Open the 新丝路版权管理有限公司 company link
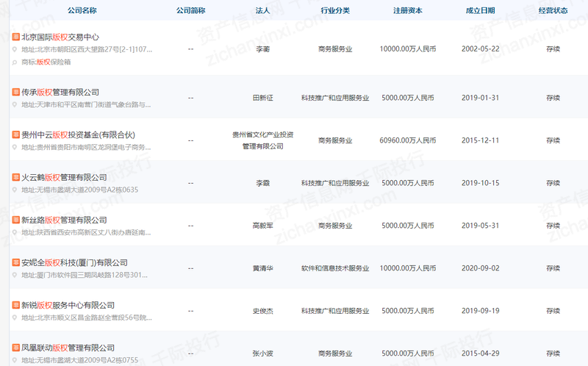Screen dimensions: 588x366 (64, 220)
